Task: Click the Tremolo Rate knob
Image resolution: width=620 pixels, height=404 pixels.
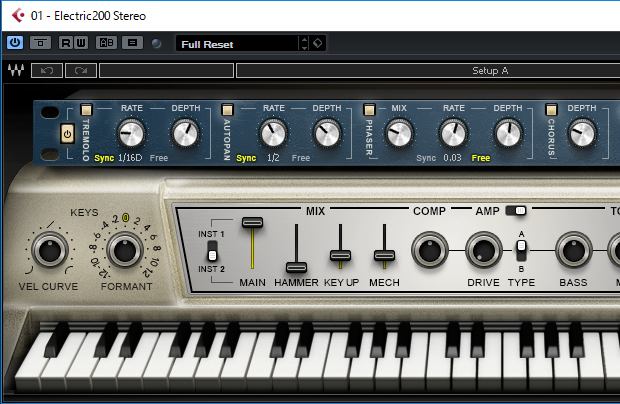Action: pos(131,134)
